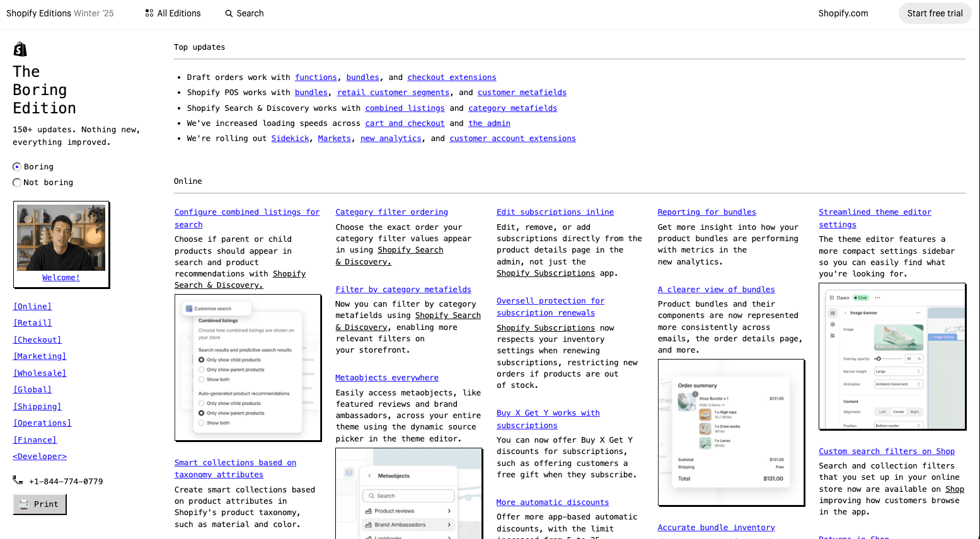Open the admin link

point(489,123)
